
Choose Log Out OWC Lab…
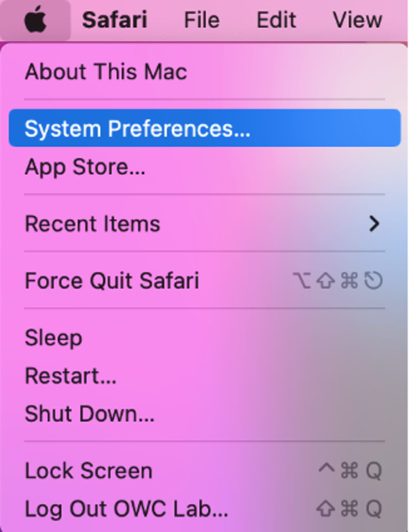coord(204,509)
